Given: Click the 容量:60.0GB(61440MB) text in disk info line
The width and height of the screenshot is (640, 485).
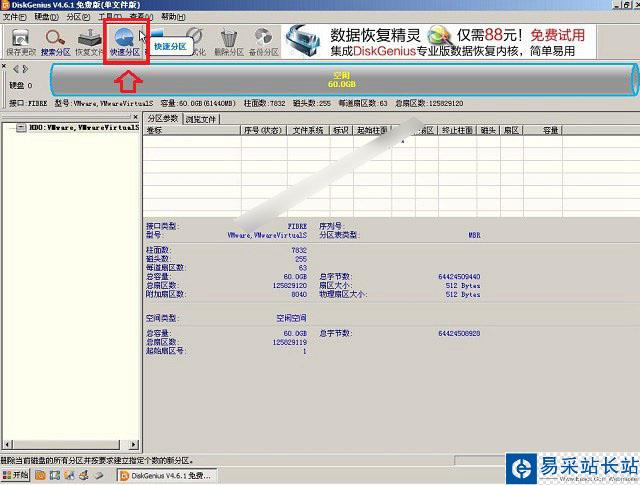Looking at the screenshot, I should click(198, 103).
